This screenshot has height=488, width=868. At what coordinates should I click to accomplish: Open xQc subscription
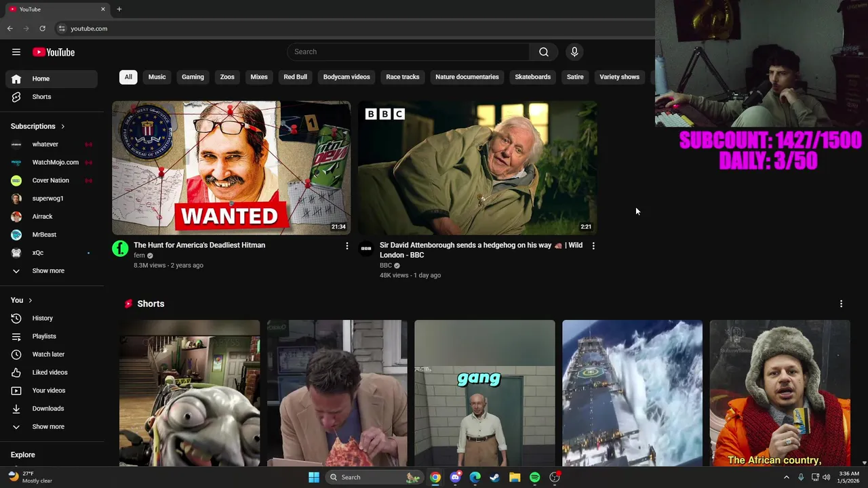point(52,253)
